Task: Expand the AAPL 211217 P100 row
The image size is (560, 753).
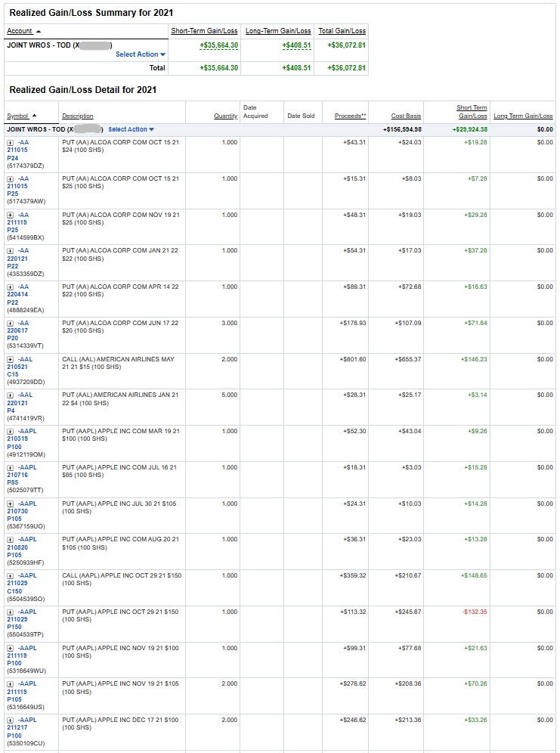Action: [x=10, y=720]
